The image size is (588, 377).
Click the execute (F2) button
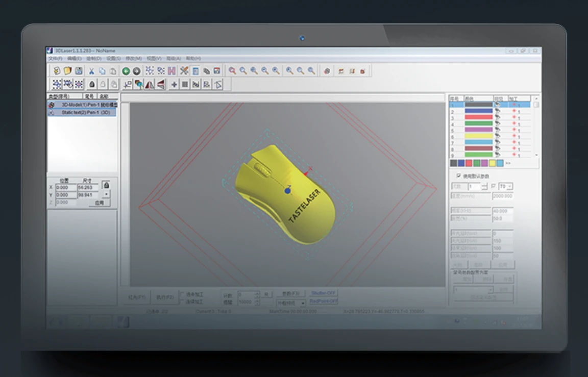(165, 297)
